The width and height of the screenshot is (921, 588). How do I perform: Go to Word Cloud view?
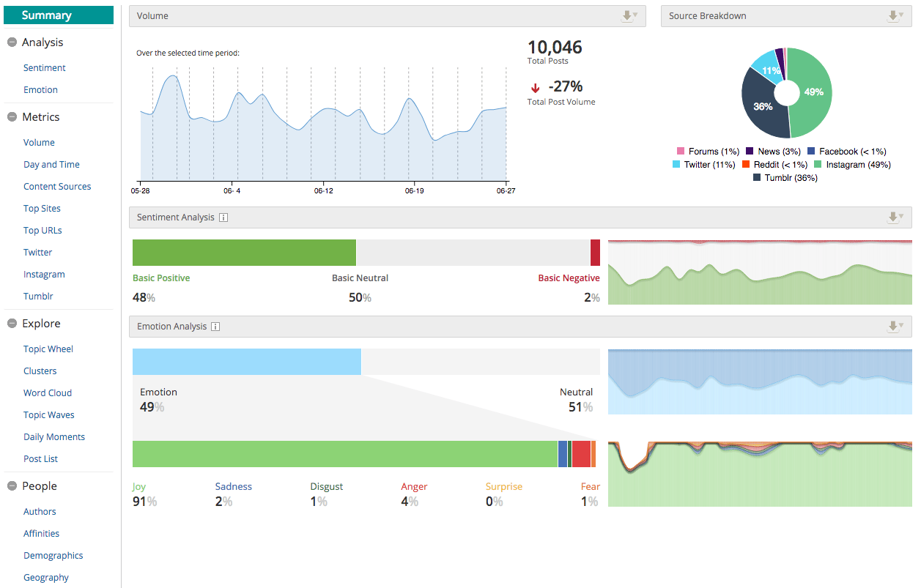(48, 393)
